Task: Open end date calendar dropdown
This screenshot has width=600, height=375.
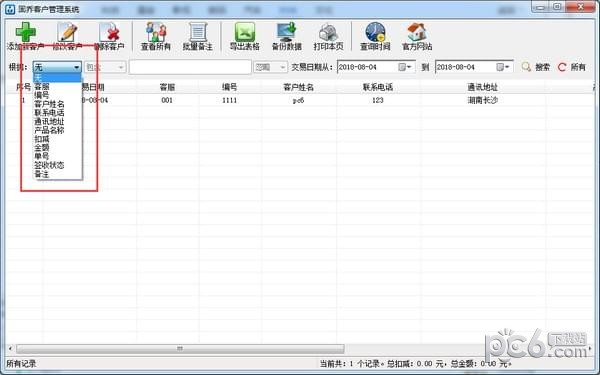Action: (x=503, y=67)
